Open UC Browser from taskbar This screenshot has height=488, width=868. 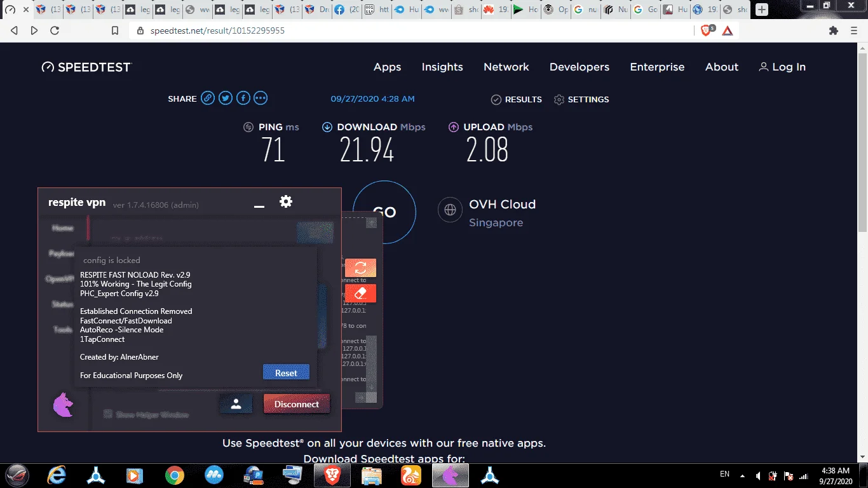pyautogui.click(x=410, y=475)
